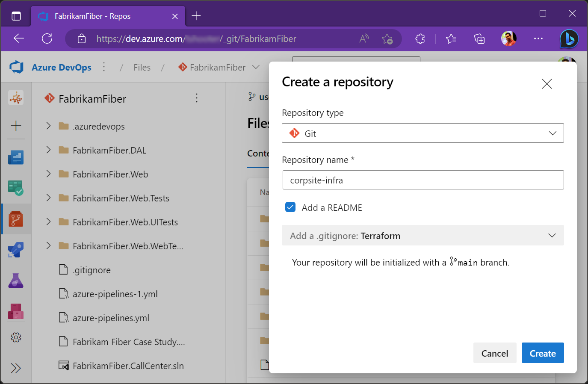Screen dimensions: 588x384
Task: Uncheck the Add a README checkbox
Action: (290, 207)
